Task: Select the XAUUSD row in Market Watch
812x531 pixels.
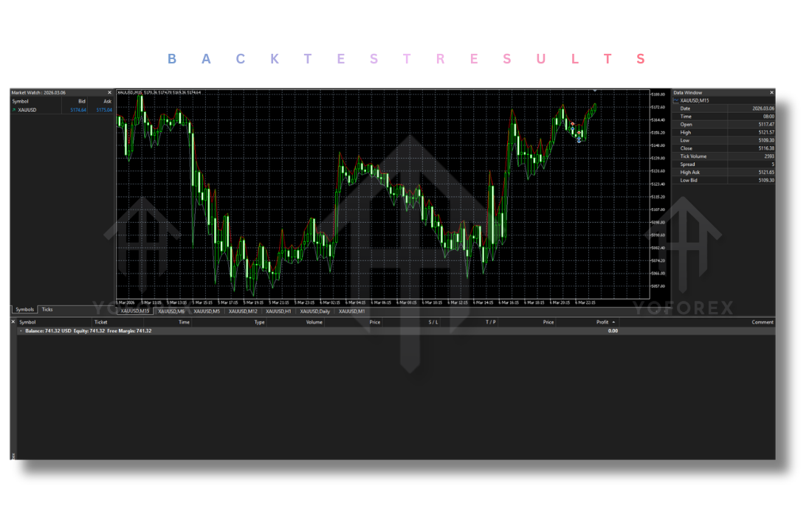Action: (x=37, y=110)
